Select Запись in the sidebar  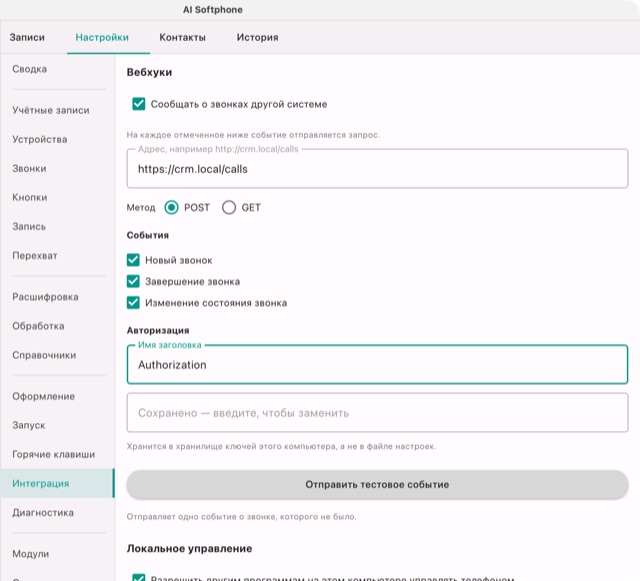pyautogui.click(x=57, y=227)
